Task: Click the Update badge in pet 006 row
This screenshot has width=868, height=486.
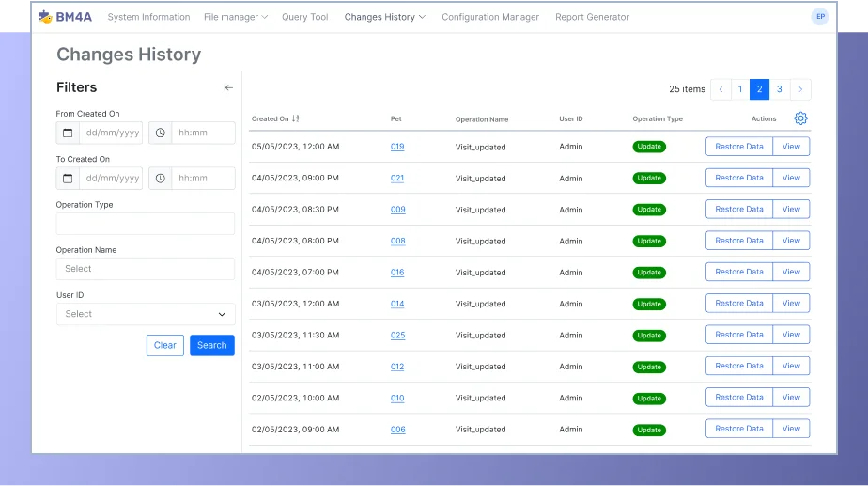Action: pos(649,430)
